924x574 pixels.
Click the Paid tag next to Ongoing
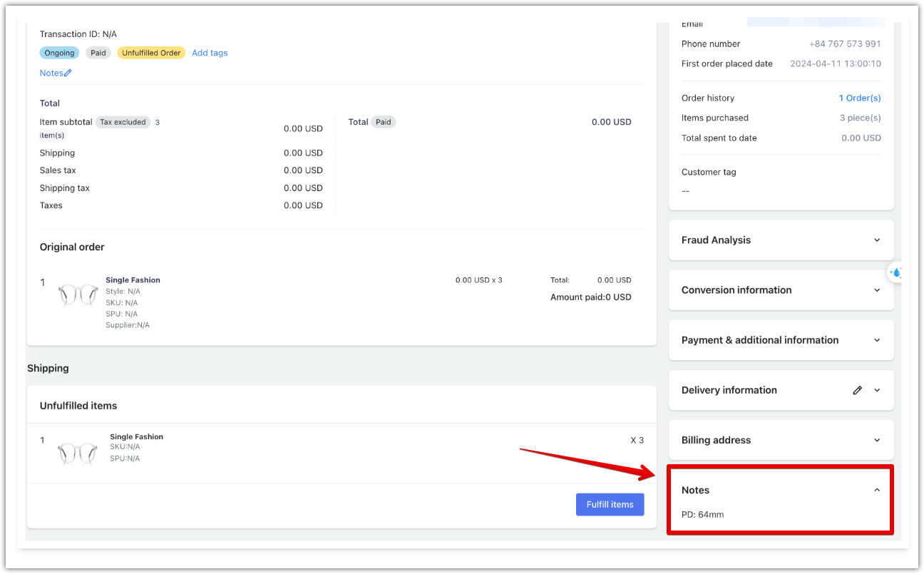click(x=98, y=53)
